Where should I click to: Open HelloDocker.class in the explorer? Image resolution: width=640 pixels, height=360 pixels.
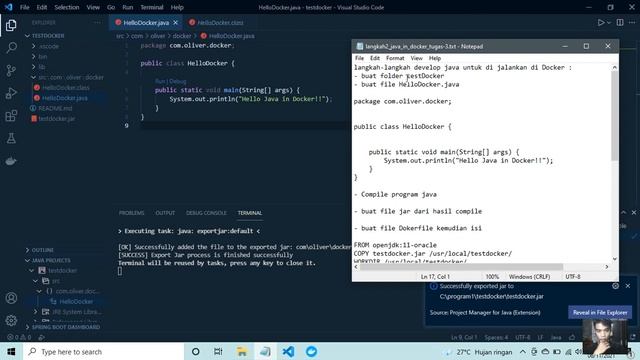65,87
